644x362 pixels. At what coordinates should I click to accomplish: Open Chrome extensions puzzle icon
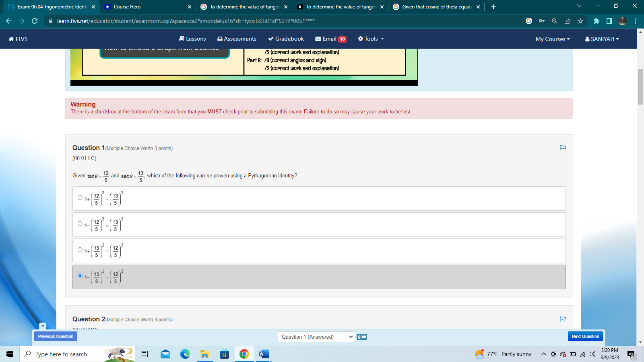(x=597, y=21)
